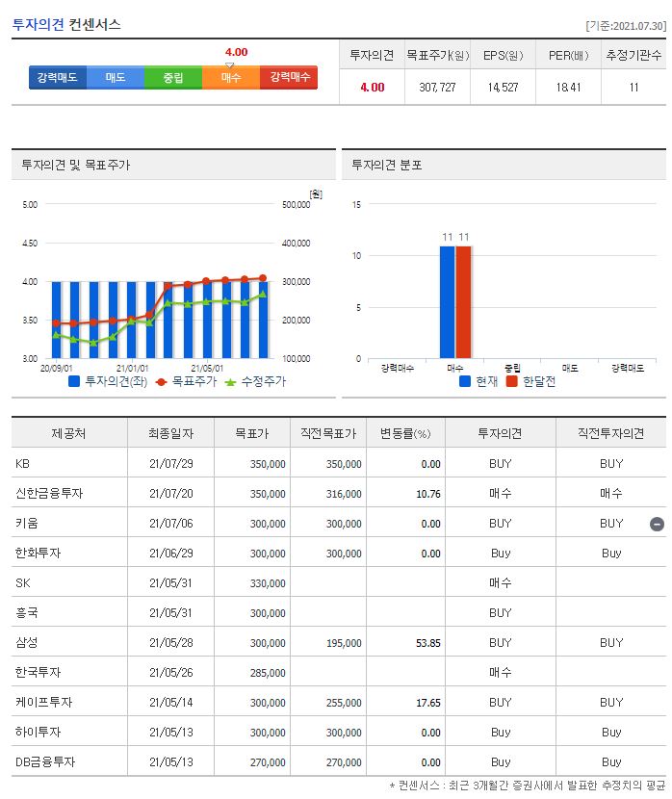Click the 17.65 change rate value
672x799 pixels.
tap(428, 703)
